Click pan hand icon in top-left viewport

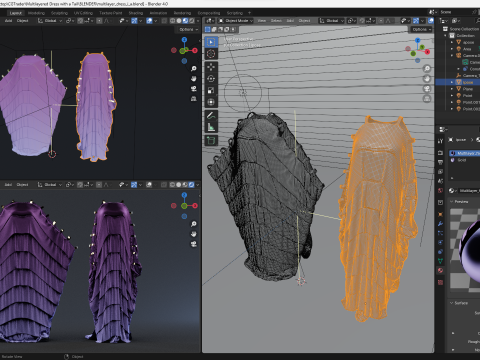pos(194,79)
